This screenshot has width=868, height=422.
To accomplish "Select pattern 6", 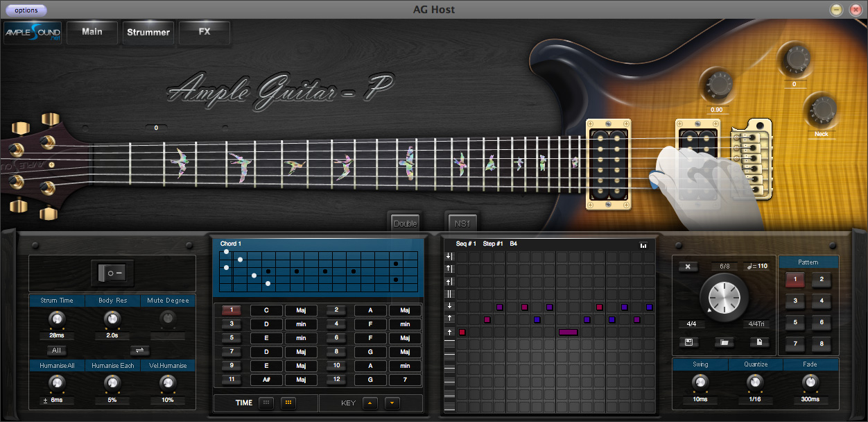I will (x=822, y=322).
